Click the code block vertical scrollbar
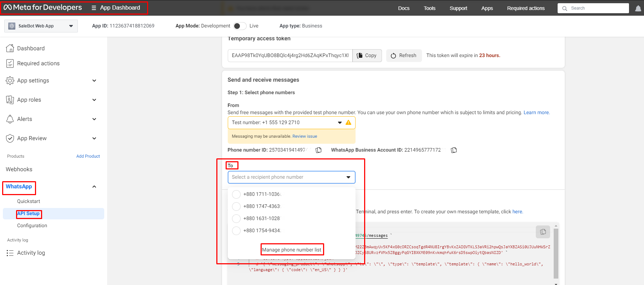The image size is (644, 285). tap(556, 253)
